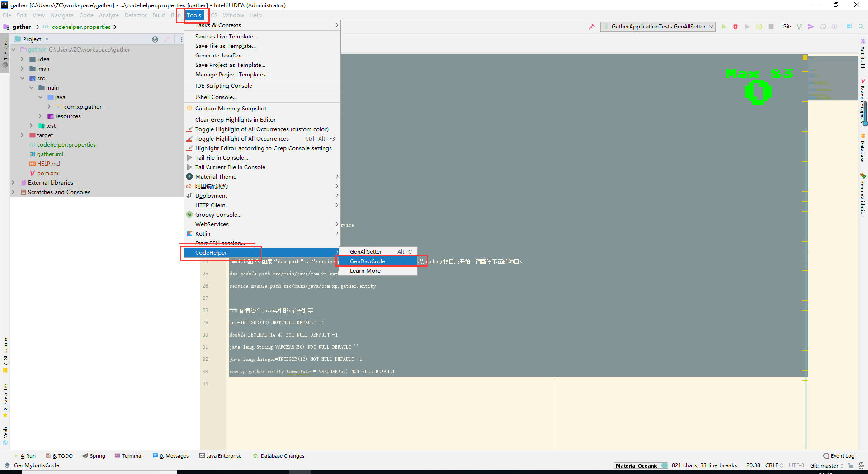Click Git: master branch widget
Image resolution: width=868 pixels, height=474 pixels.
point(826,465)
